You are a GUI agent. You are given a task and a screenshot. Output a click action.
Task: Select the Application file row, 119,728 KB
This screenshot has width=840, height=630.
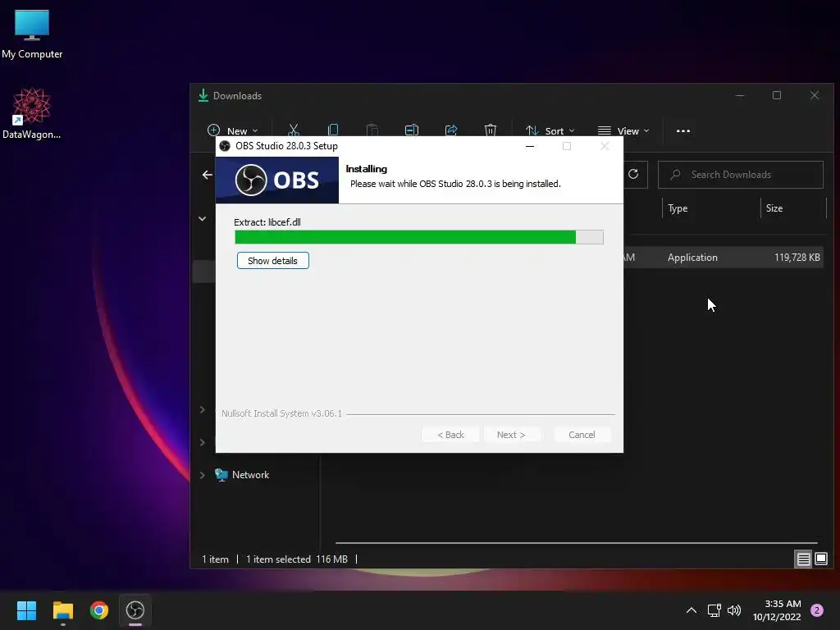tap(722, 257)
